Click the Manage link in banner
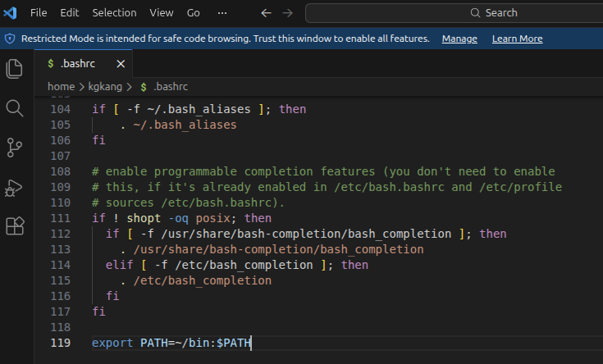 pos(459,39)
